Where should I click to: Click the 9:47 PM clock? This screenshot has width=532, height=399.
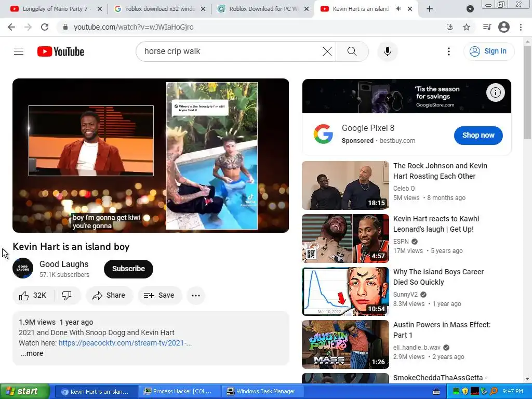coord(513,392)
